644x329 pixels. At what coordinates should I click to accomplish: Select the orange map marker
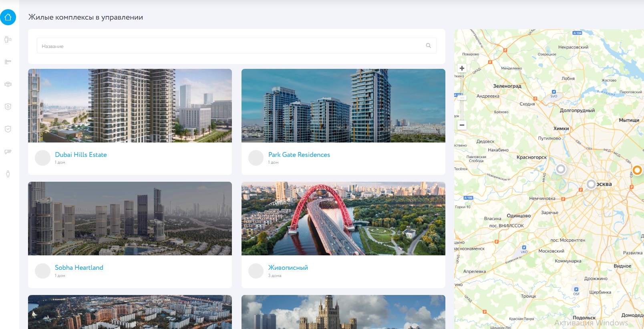click(637, 170)
